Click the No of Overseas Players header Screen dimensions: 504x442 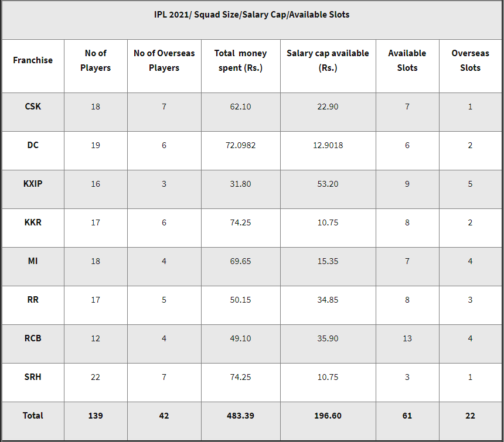pyautogui.click(x=164, y=60)
